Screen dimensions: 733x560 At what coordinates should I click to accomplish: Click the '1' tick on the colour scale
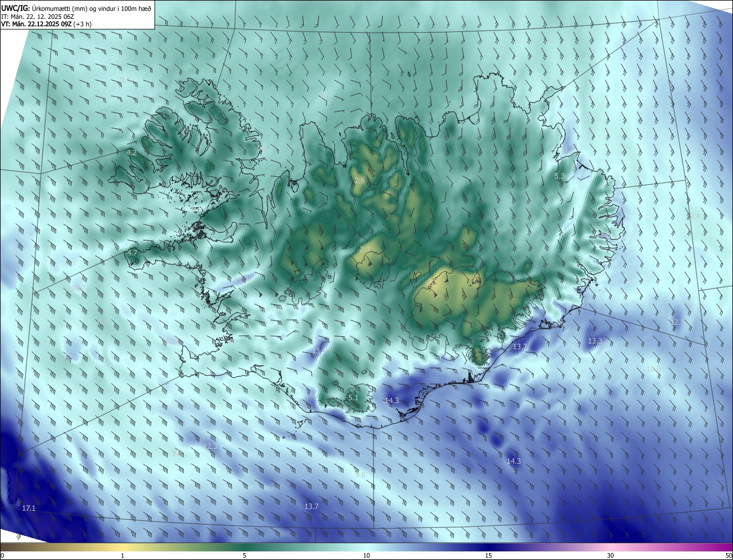tap(123, 555)
